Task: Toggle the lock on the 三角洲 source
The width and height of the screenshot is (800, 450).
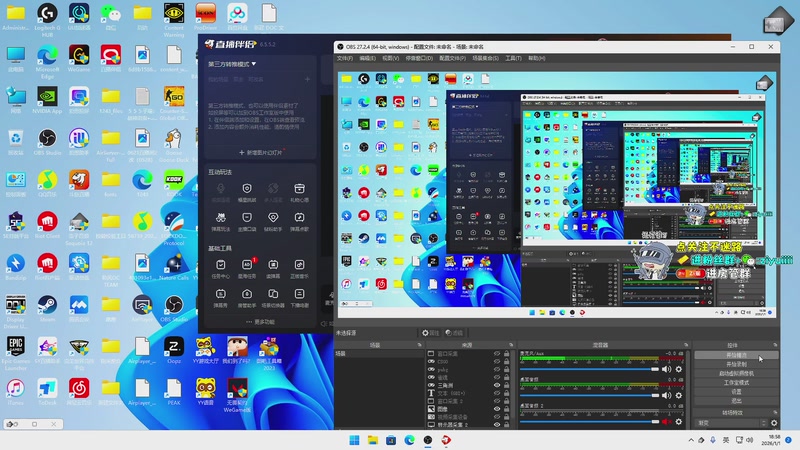Action: [x=507, y=385]
